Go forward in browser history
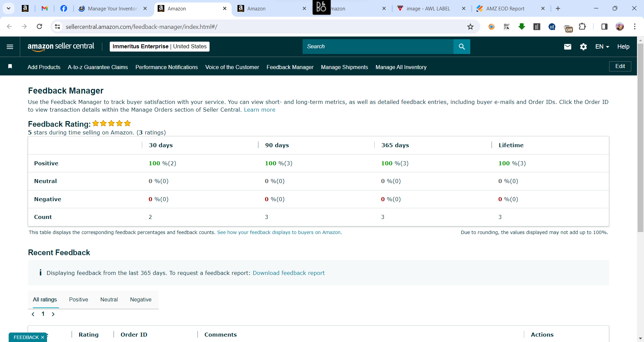This screenshot has height=342, width=644. pyautogui.click(x=24, y=26)
